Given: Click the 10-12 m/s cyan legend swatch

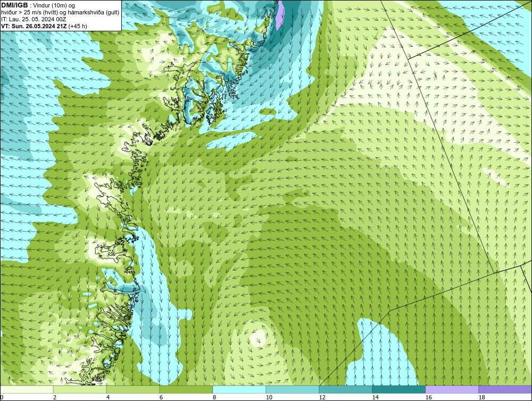Looking at the screenshot, I should 293,389.
